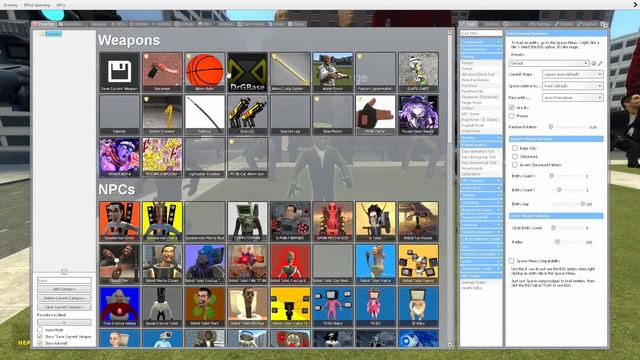Focus the tool quick filter field
The width and height of the screenshot is (640, 360).
pos(481,33)
